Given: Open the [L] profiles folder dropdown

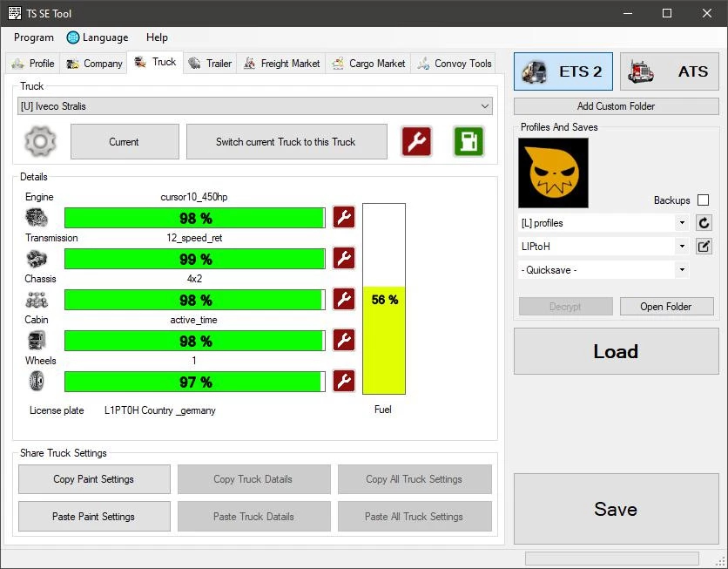Looking at the screenshot, I should 603,223.
